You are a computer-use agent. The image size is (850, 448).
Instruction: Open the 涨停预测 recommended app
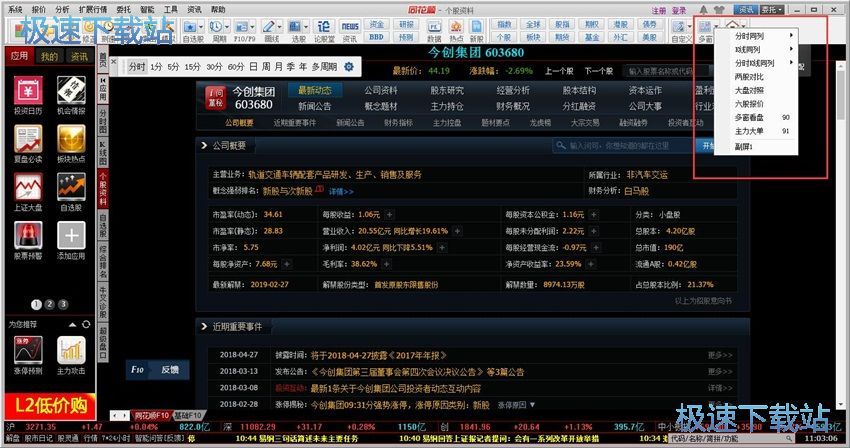[x=28, y=350]
